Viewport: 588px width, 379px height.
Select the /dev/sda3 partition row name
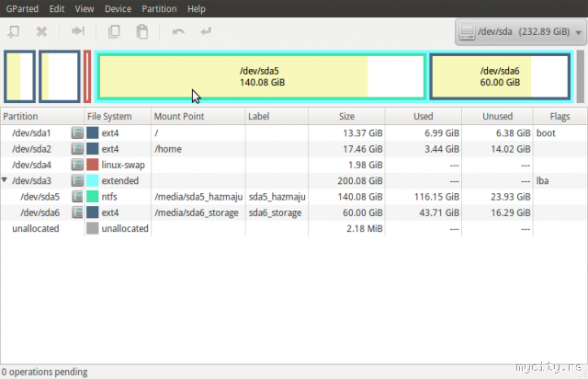[x=31, y=180]
